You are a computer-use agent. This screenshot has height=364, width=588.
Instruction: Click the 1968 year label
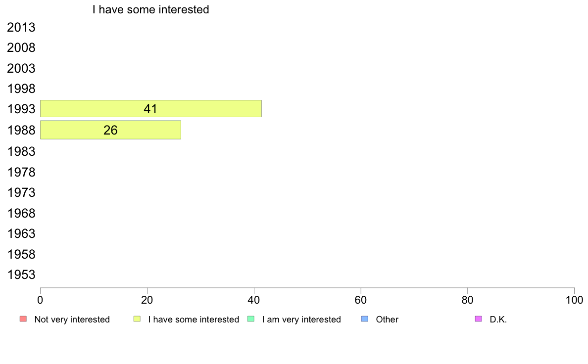coord(21,213)
